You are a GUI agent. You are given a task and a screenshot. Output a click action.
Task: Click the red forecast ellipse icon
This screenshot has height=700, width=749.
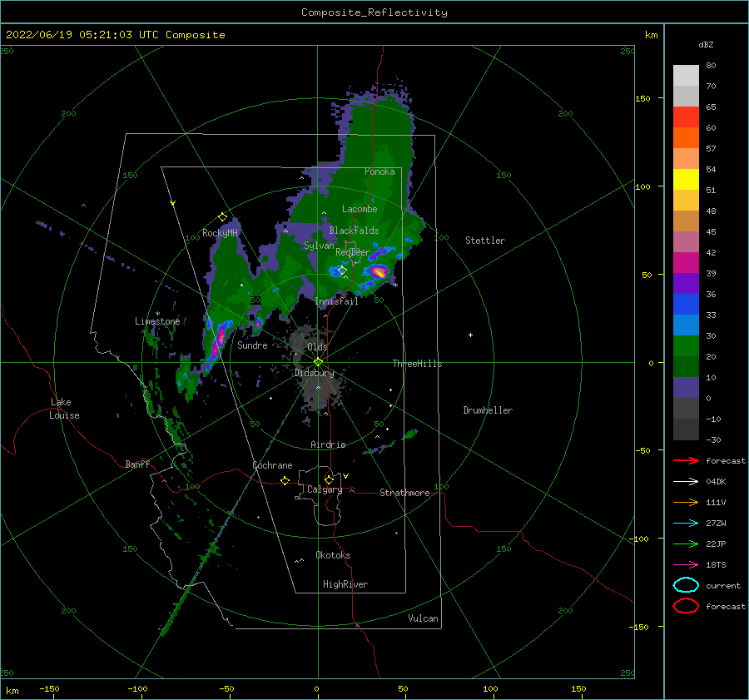point(686,606)
